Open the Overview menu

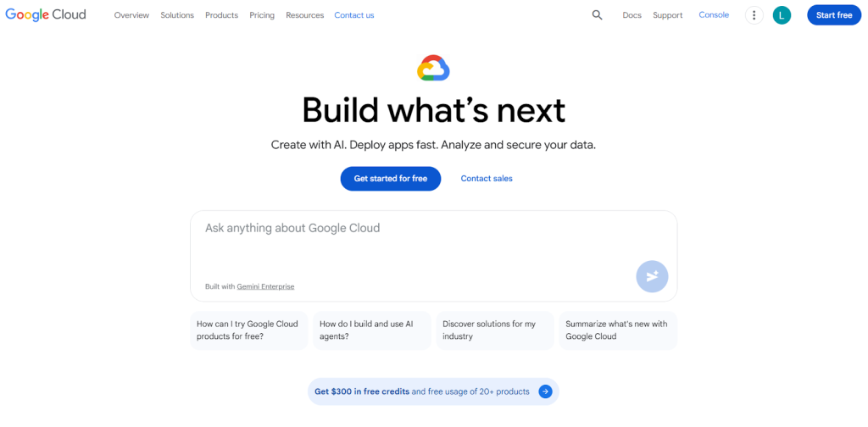tap(131, 15)
